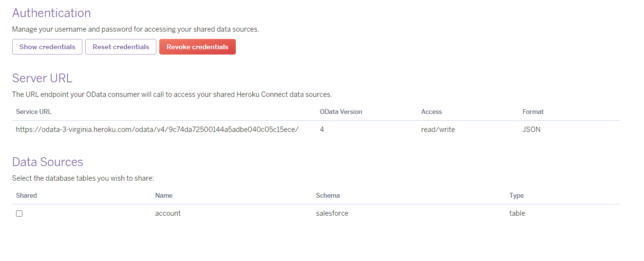The width and height of the screenshot is (644, 261).
Task: Select the Schema column header
Action: point(328,195)
